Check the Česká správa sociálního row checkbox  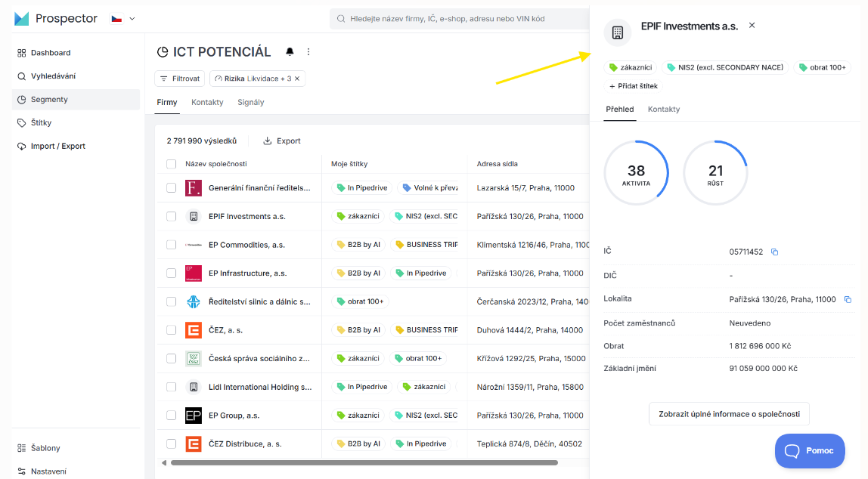(x=172, y=358)
